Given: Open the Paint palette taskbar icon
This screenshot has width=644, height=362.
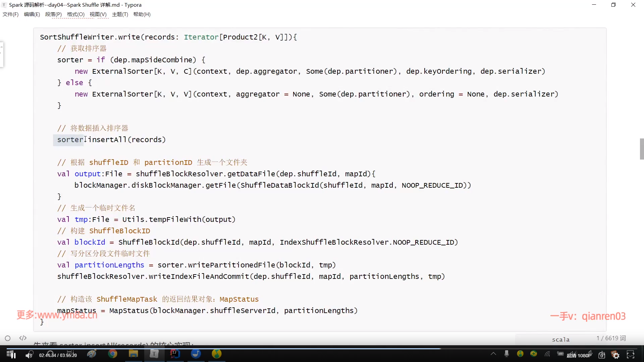Looking at the screenshot, I should click(92, 354).
